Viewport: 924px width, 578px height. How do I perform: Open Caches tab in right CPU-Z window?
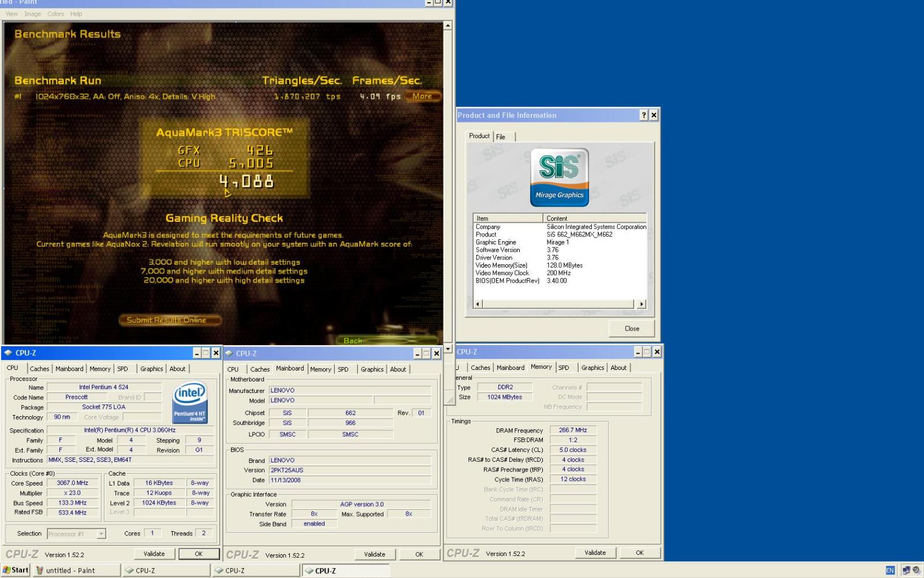point(480,368)
